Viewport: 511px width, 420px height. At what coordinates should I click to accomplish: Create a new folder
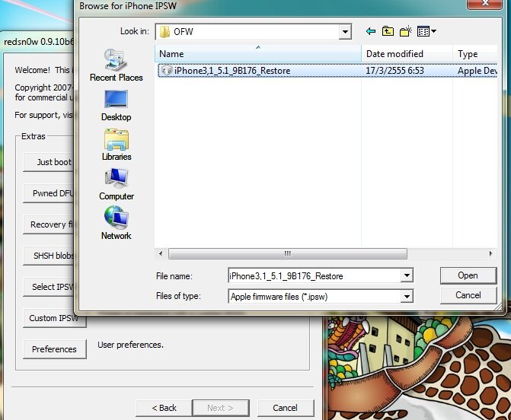406,31
